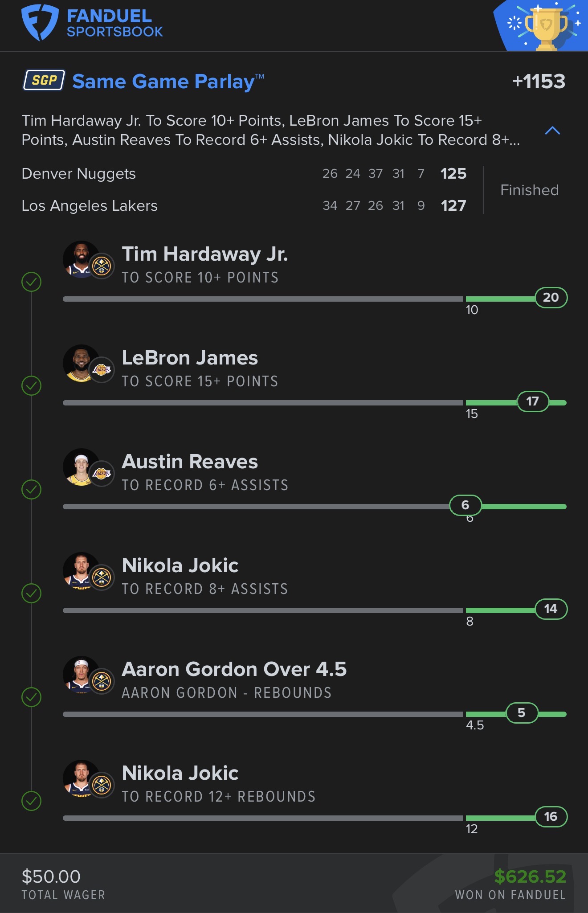The image size is (588, 913).
Task: Click the checkmark next to Aaron Gordon's leg
Action: pos(32,697)
